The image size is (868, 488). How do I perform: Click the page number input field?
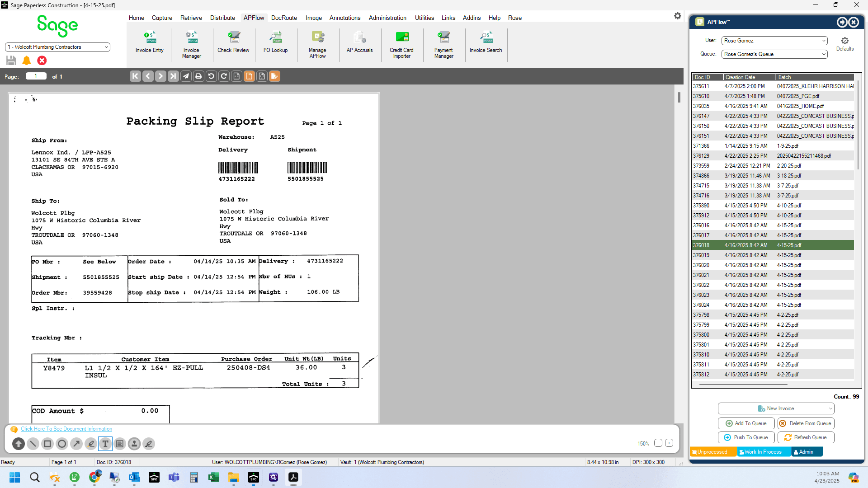(36, 76)
